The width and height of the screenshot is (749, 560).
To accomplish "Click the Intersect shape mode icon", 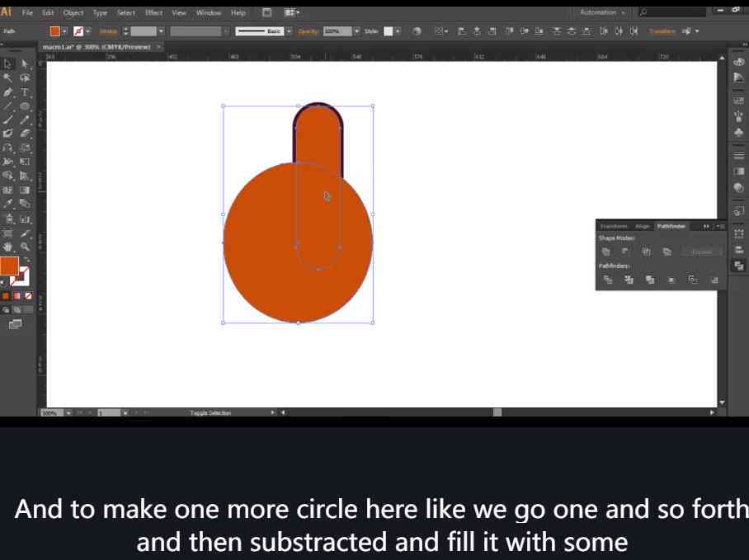I will pyautogui.click(x=646, y=252).
